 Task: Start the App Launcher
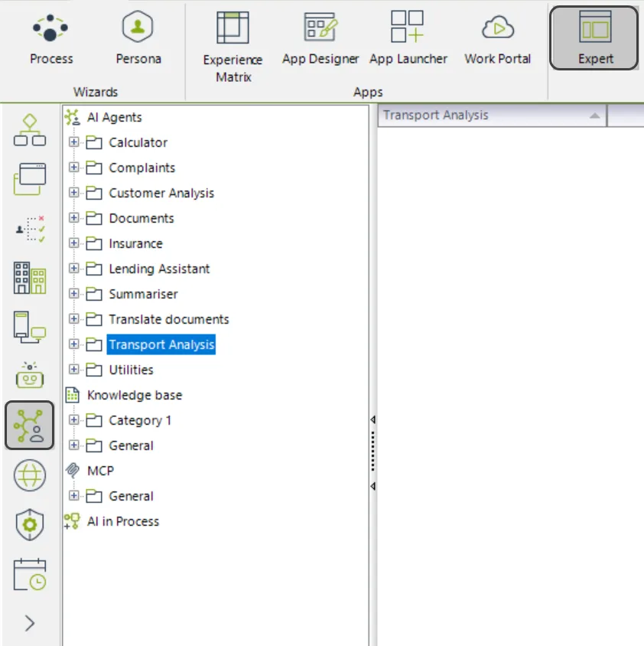[408, 39]
